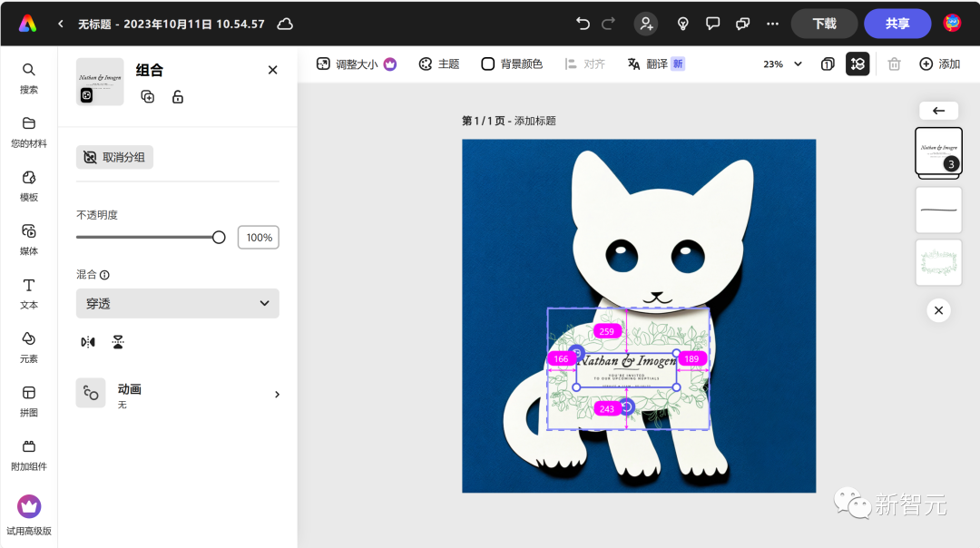Select the wreath page thumbnail on the right
This screenshot has width=980, height=548.
(x=938, y=263)
